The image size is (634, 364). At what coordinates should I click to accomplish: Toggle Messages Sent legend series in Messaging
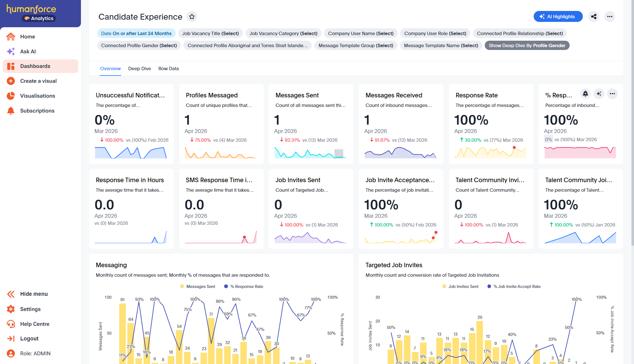coord(198,287)
